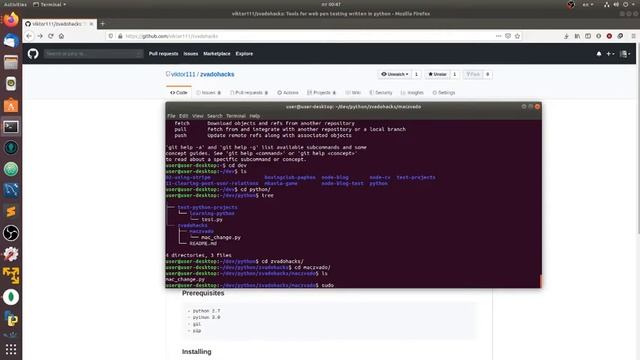Open the repository Settings tab
This screenshot has width=640, height=360.
point(444,93)
